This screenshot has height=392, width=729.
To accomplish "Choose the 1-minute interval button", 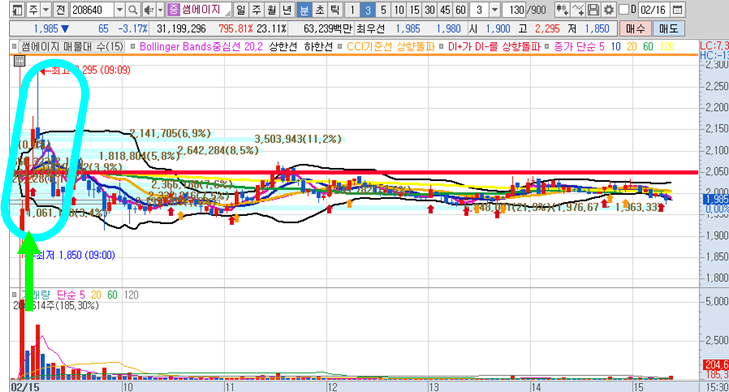I will click(352, 9).
